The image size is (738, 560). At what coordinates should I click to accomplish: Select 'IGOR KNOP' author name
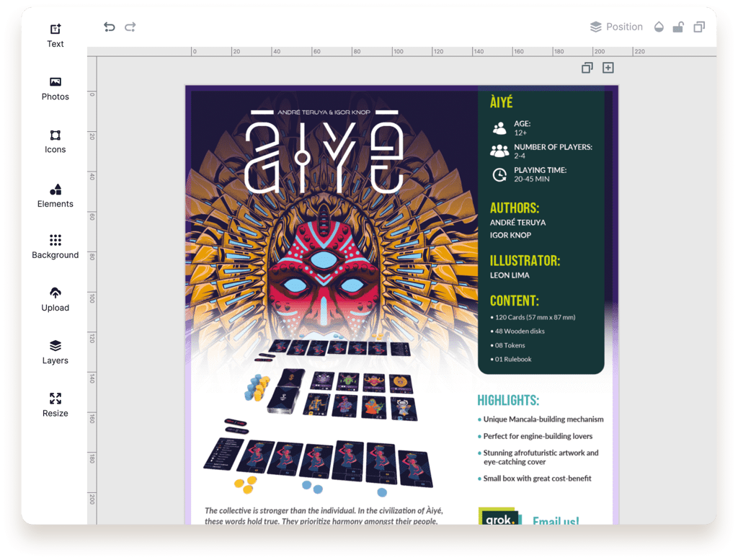pyautogui.click(x=511, y=235)
